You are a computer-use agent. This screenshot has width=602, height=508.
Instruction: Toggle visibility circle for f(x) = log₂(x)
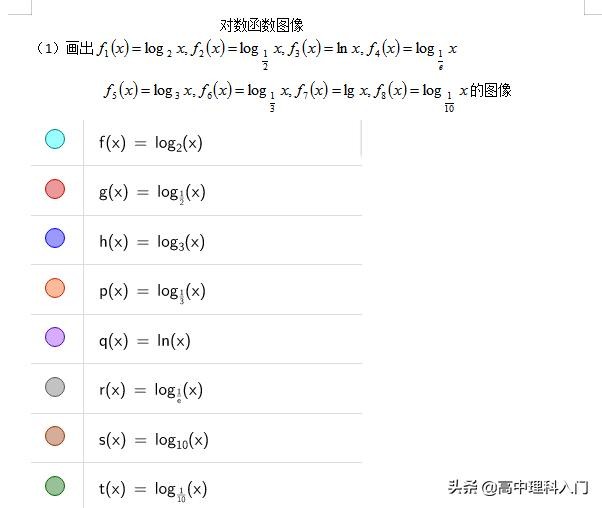coord(55,140)
